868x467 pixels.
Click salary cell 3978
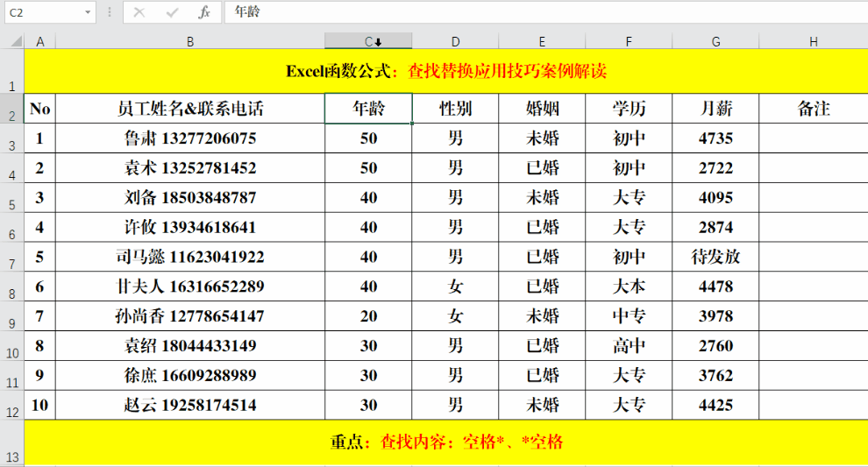pos(715,316)
